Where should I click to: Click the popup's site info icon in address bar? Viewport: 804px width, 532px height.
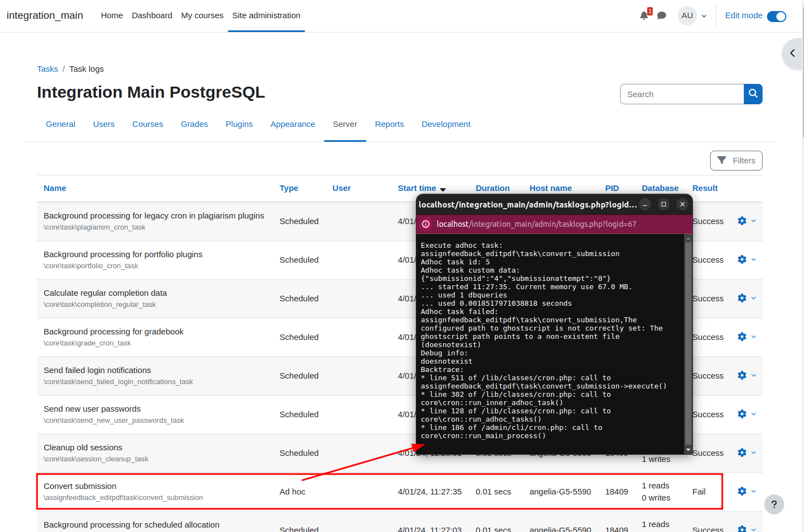[426, 224]
